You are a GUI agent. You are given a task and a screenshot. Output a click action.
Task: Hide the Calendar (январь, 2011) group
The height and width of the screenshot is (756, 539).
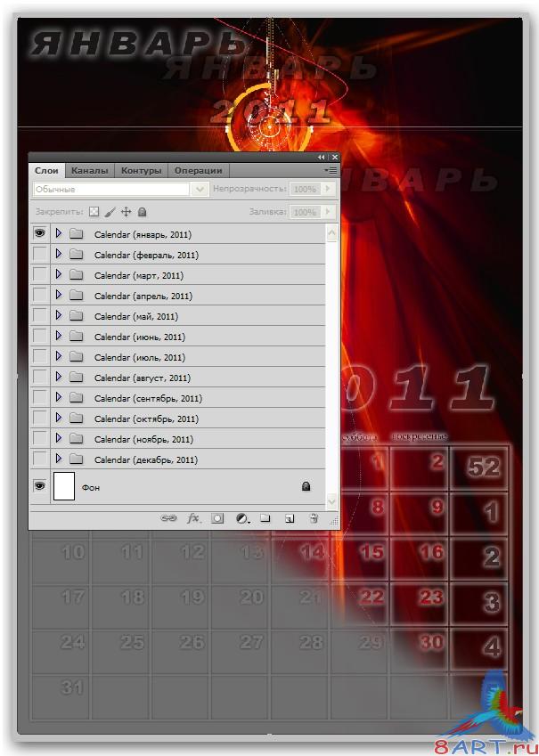39,233
